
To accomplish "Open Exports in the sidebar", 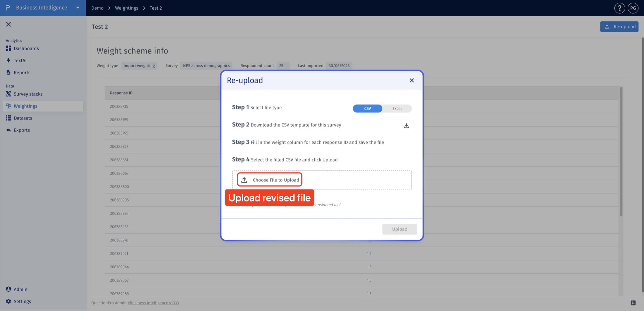I will [x=22, y=130].
